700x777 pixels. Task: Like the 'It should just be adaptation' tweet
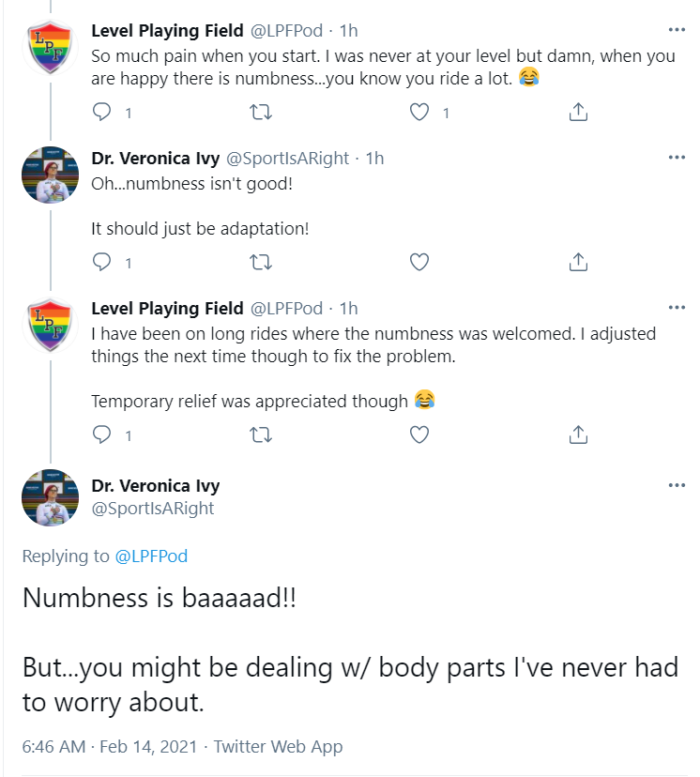pos(419,262)
